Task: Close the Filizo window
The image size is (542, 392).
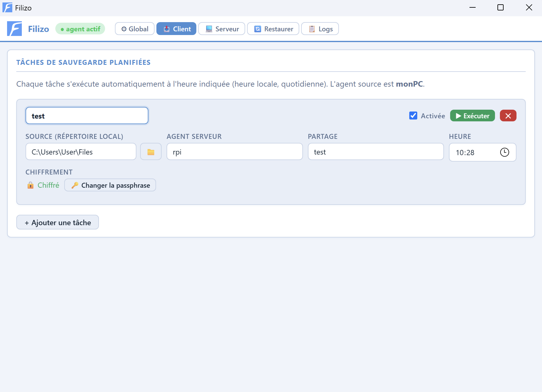Action: coord(529,8)
